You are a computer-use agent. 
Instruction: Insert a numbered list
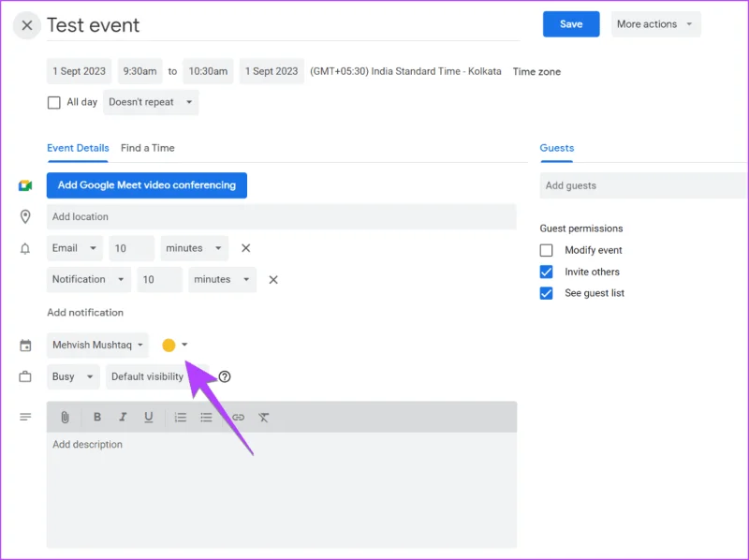point(180,418)
